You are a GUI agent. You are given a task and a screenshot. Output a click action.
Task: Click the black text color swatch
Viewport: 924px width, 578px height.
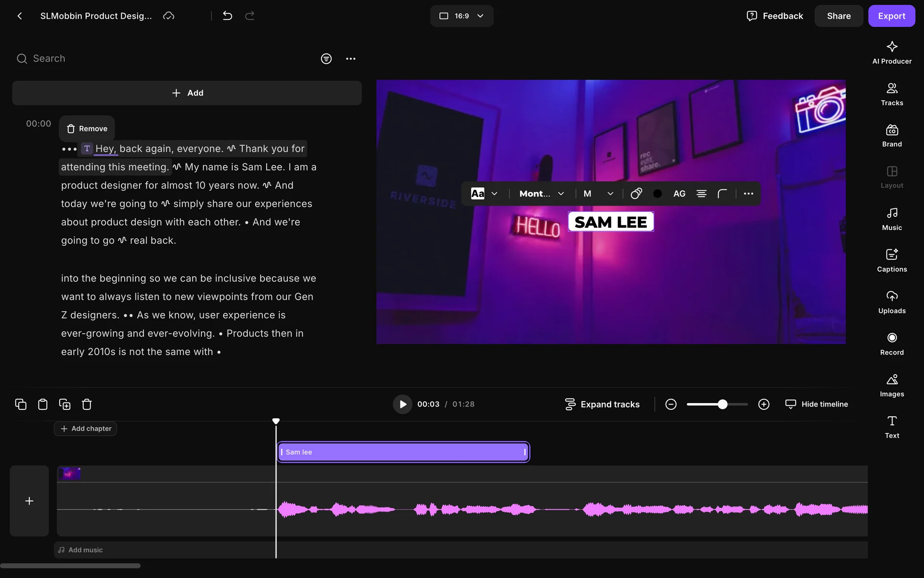tap(657, 194)
